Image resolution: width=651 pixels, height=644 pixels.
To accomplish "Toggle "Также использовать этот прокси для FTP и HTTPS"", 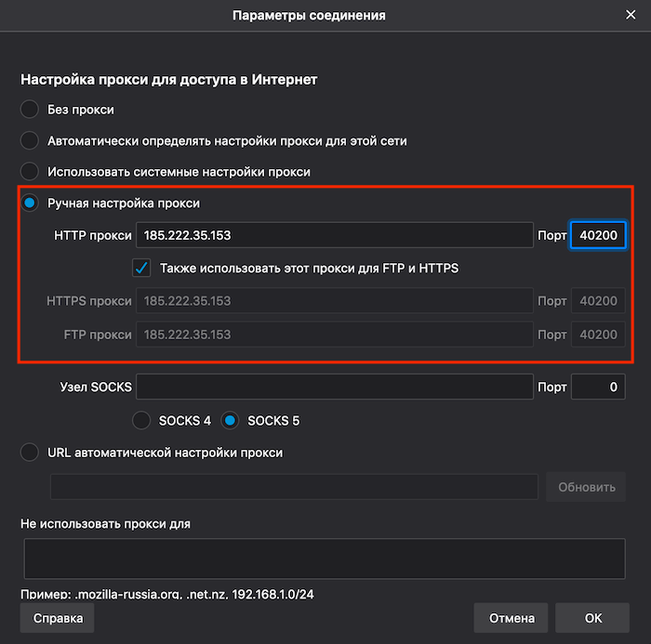I will pyautogui.click(x=141, y=268).
